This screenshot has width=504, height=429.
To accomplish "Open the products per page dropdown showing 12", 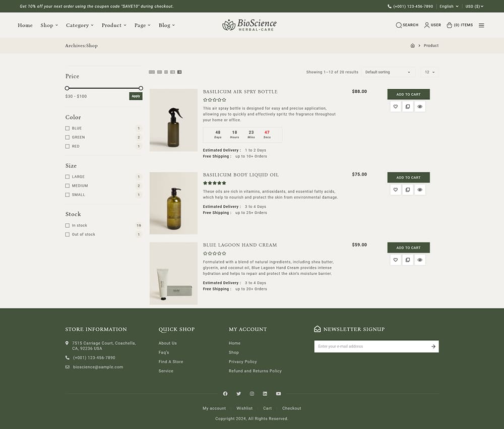I will point(429,72).
